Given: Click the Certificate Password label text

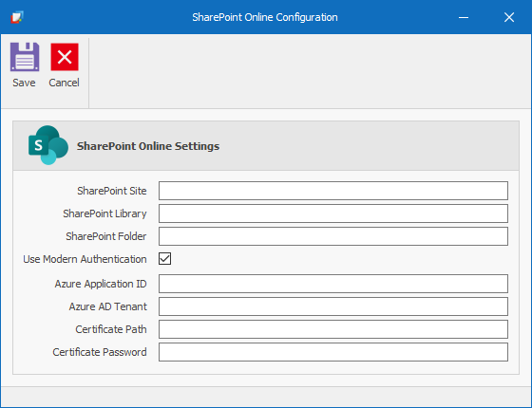Looking at the screenshot, I should coord(100,352).
